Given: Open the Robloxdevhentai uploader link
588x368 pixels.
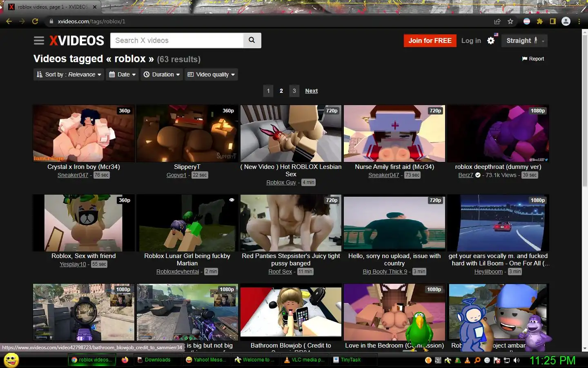Looking at the screenshot, I should click(178, 272).
